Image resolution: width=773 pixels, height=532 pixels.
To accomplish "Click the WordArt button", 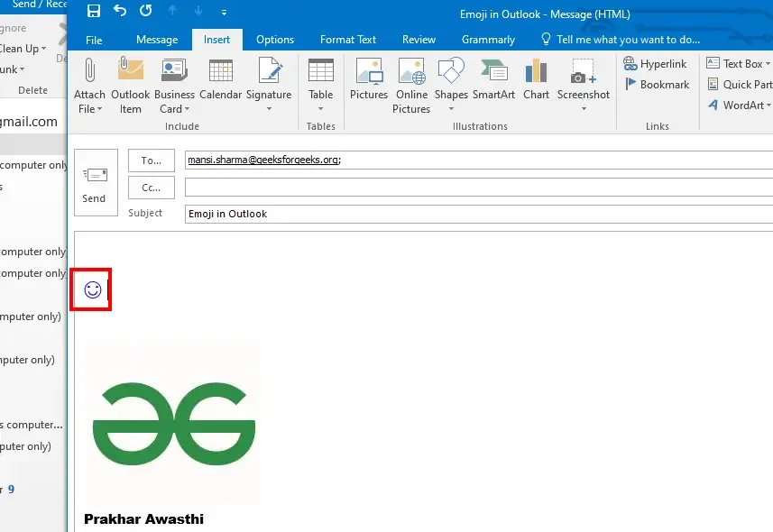I will (736, 105).
